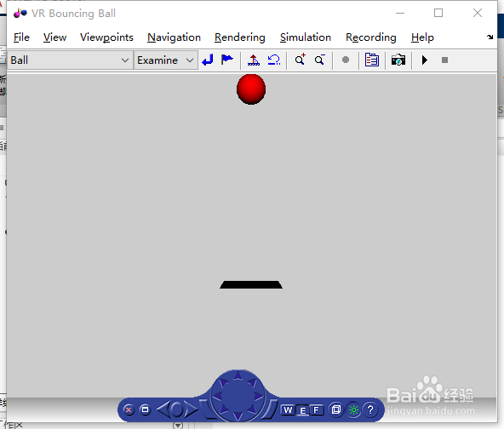This screenshot has width=504, height=429.
Task: Switch to Examine mode with E button
Action: coord(302,410)
